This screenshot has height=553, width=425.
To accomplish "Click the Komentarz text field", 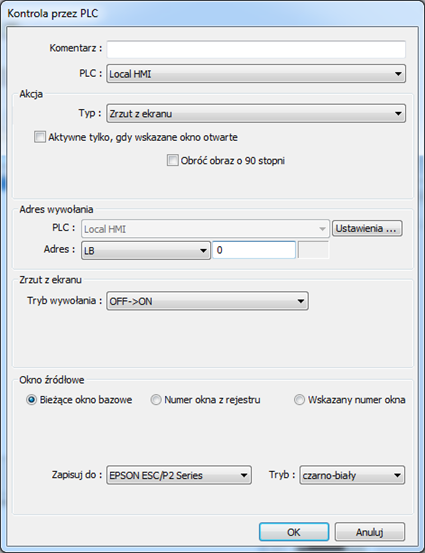I will (256, 49).
